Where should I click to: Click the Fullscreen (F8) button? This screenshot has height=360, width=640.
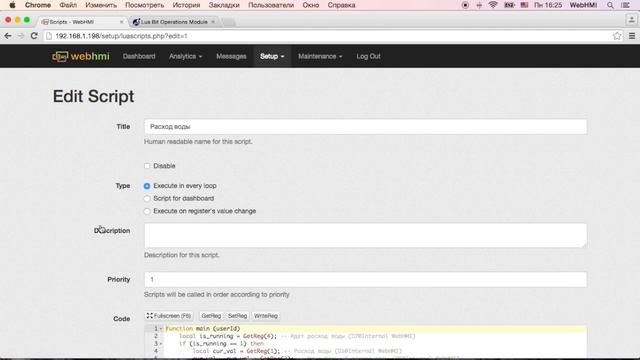pos(169,316)
